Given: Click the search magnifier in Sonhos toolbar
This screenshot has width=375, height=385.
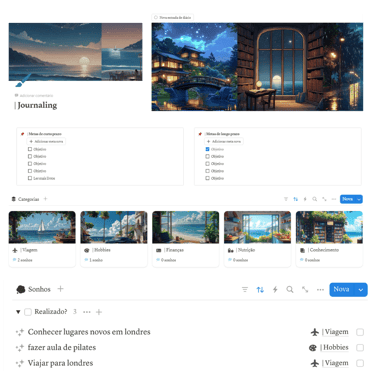Looking at the screenshot, I should (x=290, y=289).
